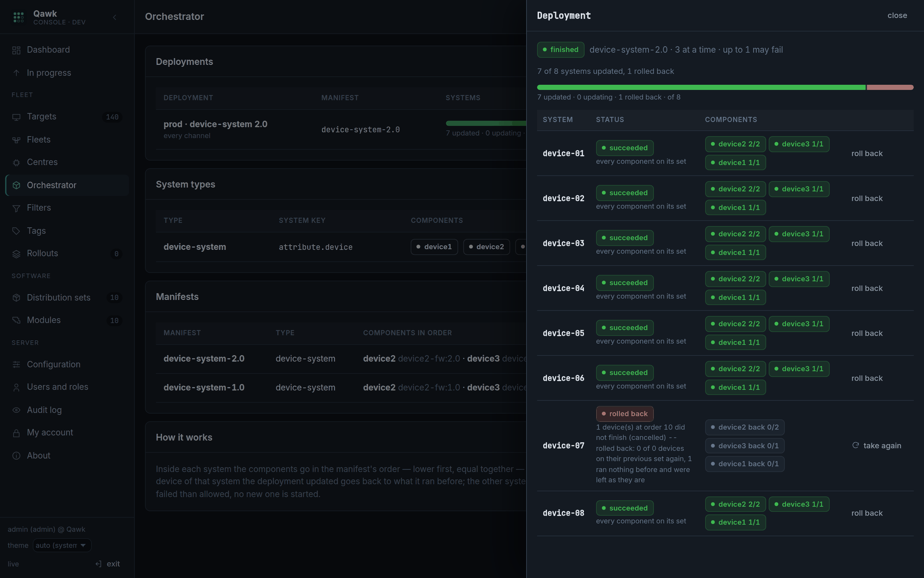Roll back device-08
Screen dimensions: 924x578
point(867,513)
